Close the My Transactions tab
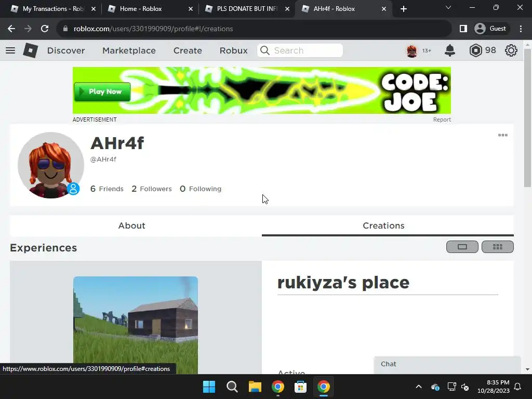This screenshot has width=532, height=399. [x=94, y=9]
